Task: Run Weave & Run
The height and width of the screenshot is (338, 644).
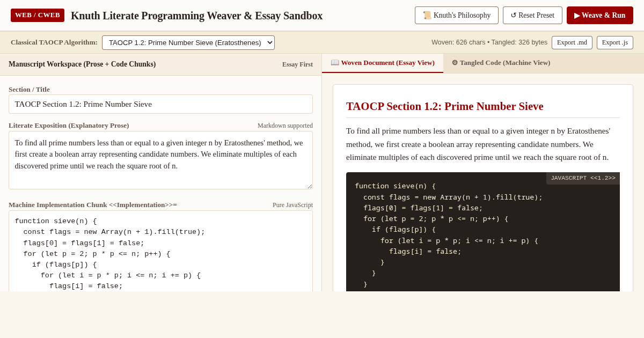Action: 600,15
